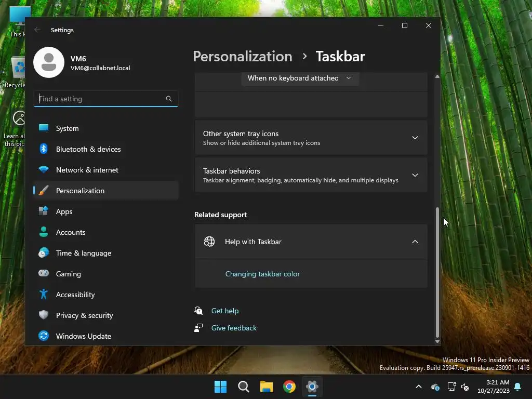
Task: Click the Apps icon in sidebar
Action: click(x=44, y=211)
